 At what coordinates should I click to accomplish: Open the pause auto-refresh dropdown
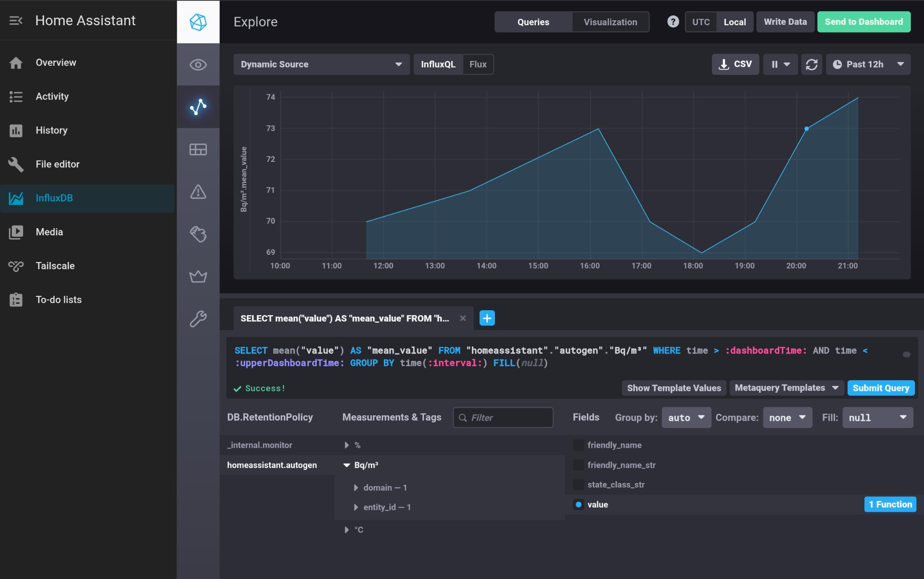click(x=780, y=64)
